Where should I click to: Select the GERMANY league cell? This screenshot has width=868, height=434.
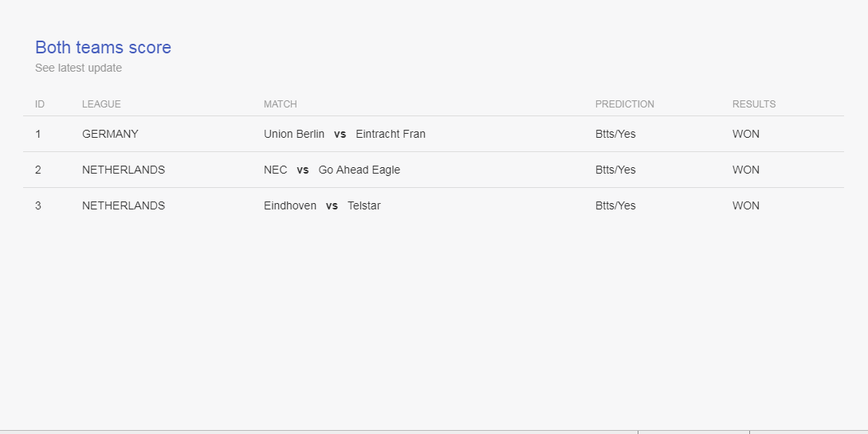coord(110,134)
